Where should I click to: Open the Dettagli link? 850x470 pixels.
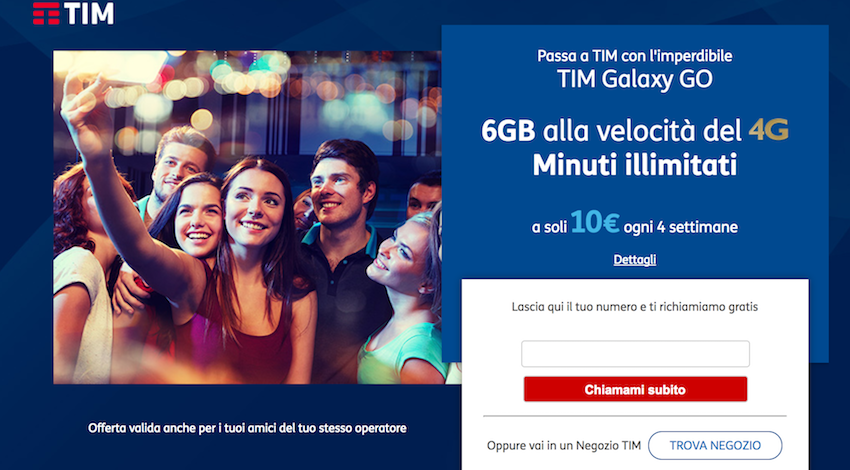pyautogui.click(x=635, y=260)
